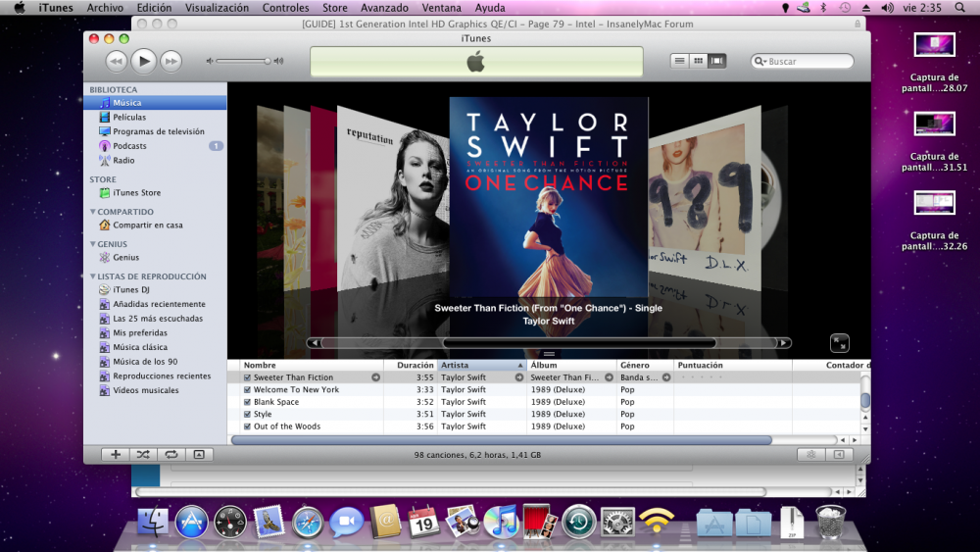Open Spotlight search in menu bar
Viewport: 980px width, 552px height.
tap(960, 8)
